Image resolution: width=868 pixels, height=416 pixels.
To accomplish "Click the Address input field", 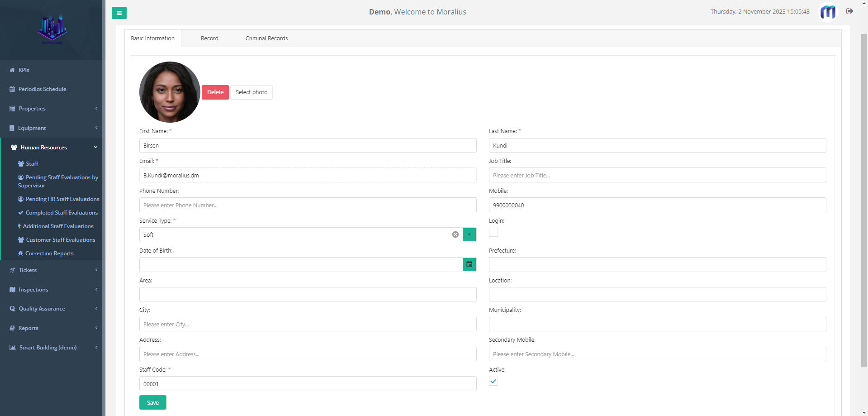I will [308, 354].
